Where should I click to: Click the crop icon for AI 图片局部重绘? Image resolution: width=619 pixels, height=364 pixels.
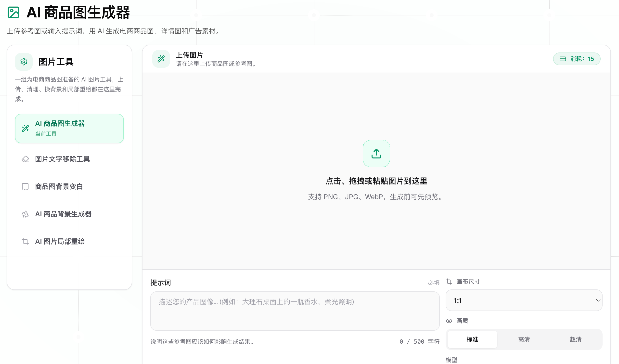pos(25,241)
